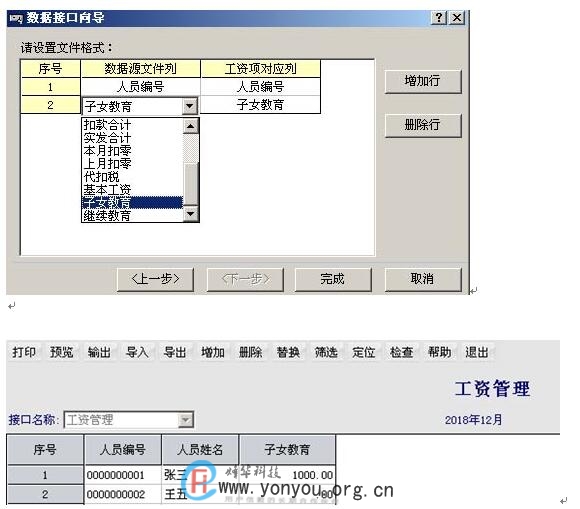
Task: Click 退出 in the toolbar
Action: tap(477, 352)
